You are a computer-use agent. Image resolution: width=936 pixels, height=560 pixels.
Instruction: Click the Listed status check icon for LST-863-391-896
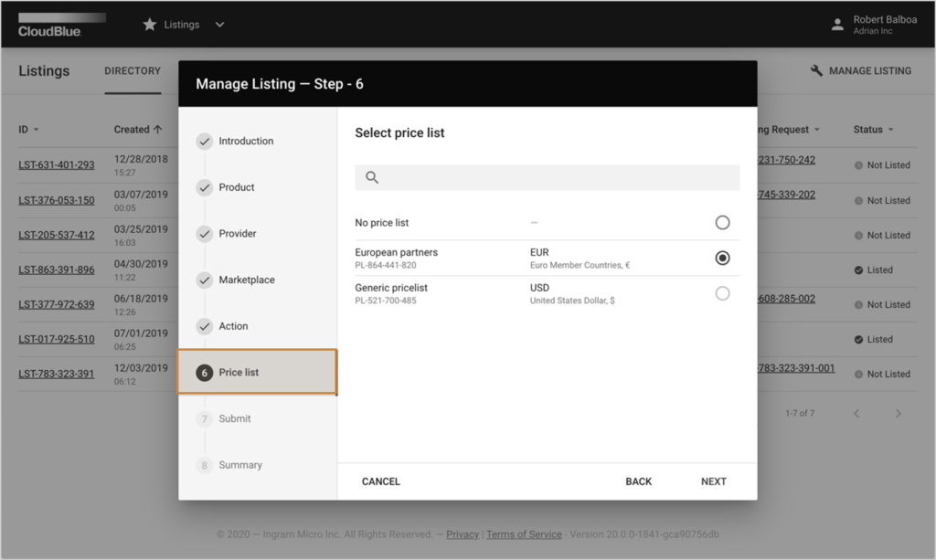857,269
